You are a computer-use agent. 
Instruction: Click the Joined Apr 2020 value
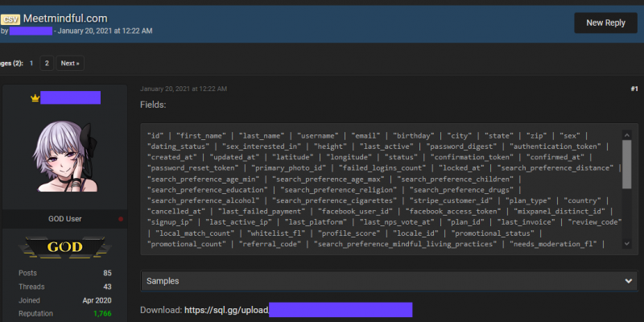pos(97,300)
